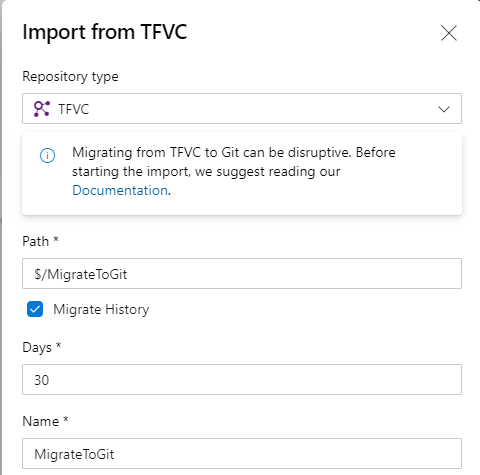Open the Documentation link

120,190
